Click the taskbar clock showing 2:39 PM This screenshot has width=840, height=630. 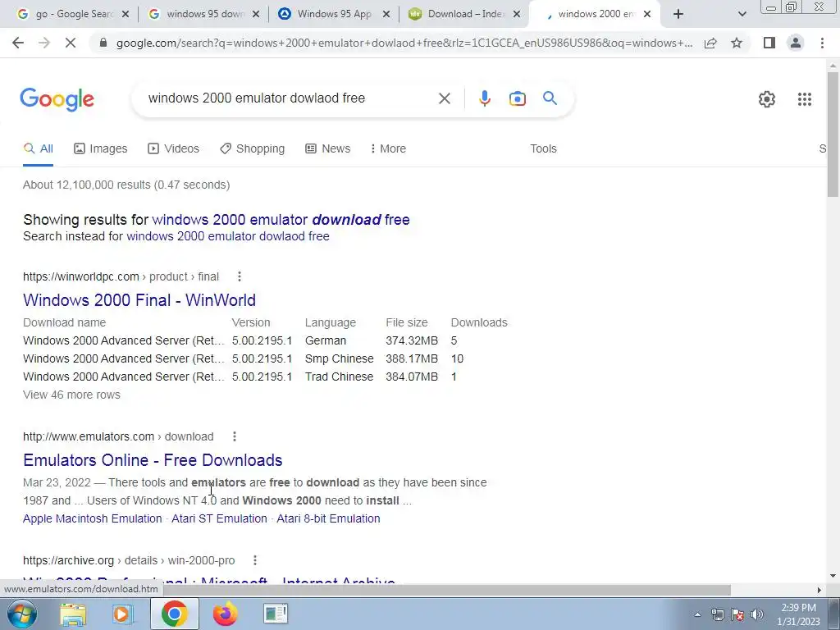click(798, 614)
